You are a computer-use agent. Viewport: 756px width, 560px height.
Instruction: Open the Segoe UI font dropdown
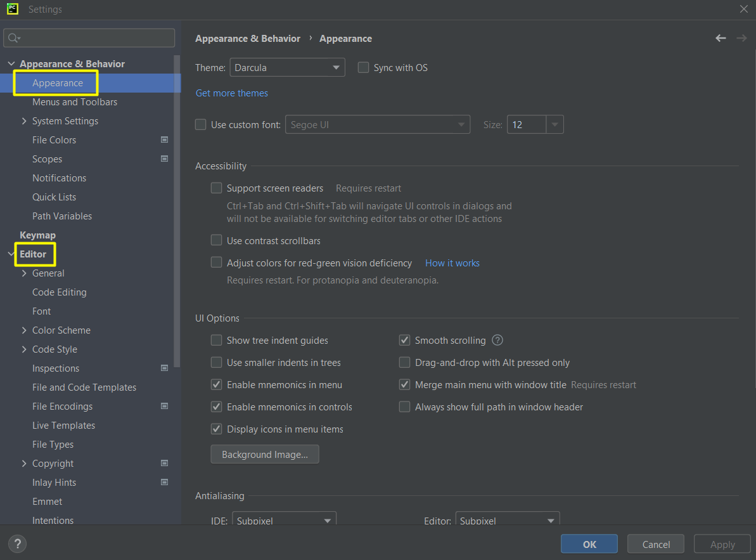coord(378,124)
